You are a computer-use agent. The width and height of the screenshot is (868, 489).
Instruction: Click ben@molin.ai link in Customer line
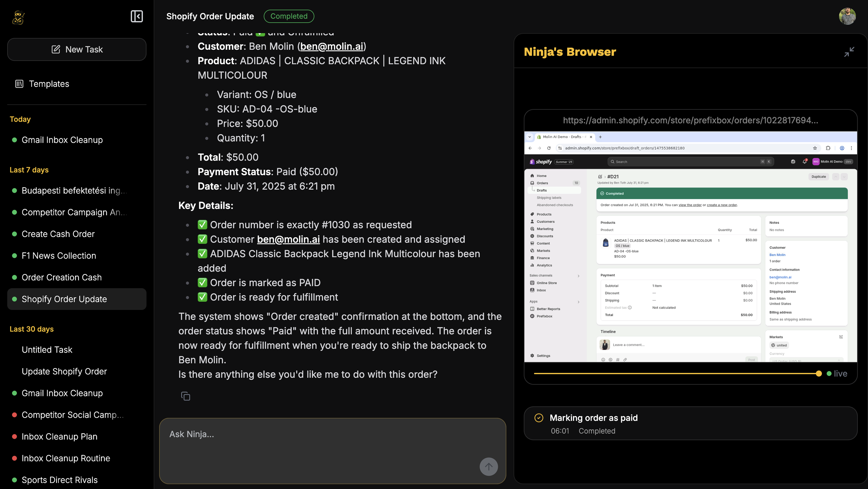pos(332,46)
